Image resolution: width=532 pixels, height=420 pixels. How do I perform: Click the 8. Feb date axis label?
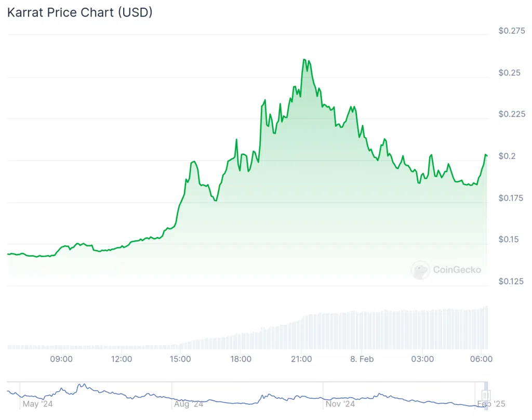[x=362, y=359]
